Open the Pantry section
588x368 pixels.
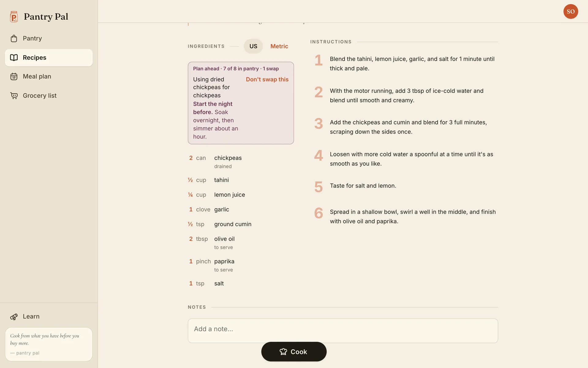pyautogui.click(x=49, y=38)
